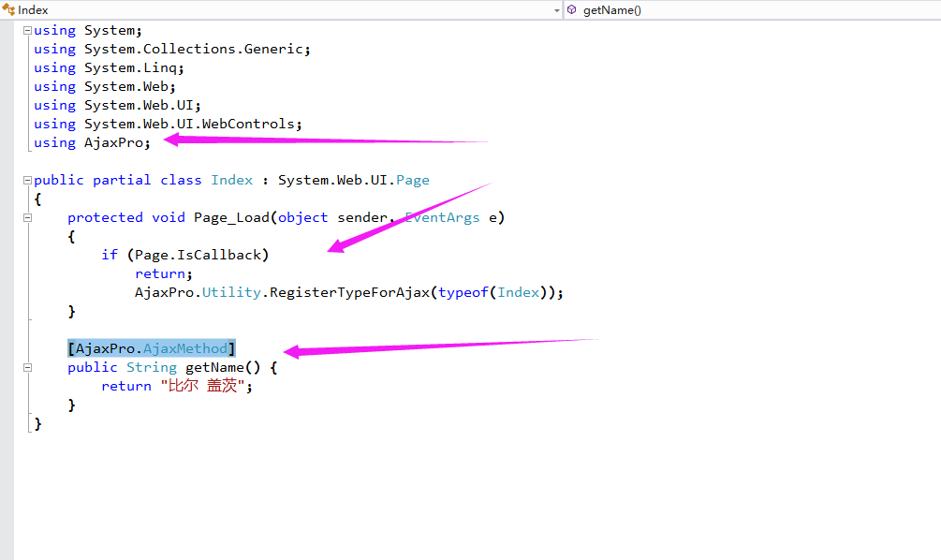Collapse the getName method block
The height and width of the screenshot is (560, 941).
(x=27, y=367)
